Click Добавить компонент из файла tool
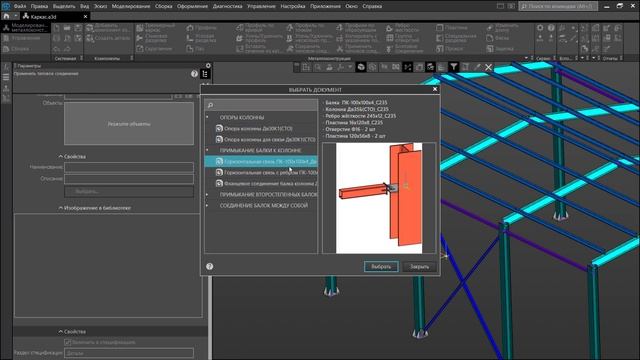Viewport: 640px width, 360px height. (108, 27)
